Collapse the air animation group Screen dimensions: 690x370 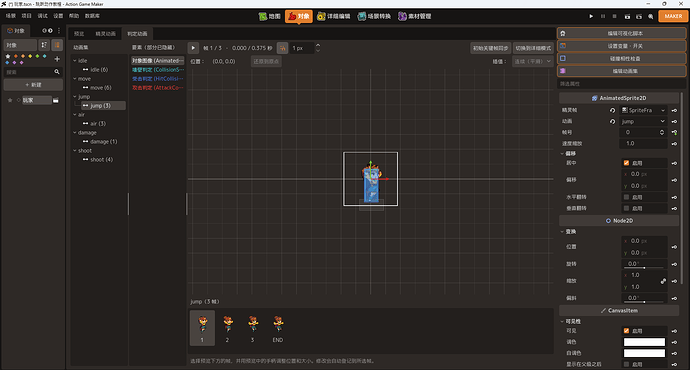pyautogui.click(x=75, y=115)
